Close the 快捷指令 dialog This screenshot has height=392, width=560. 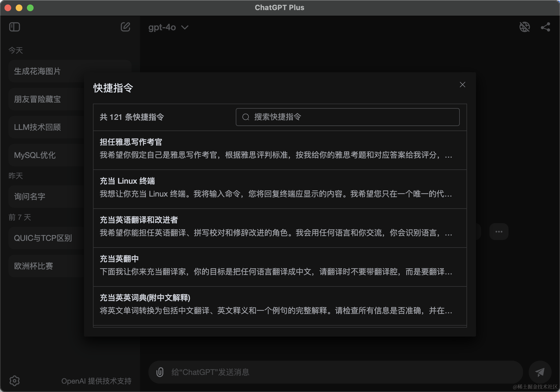click(462, 85)
